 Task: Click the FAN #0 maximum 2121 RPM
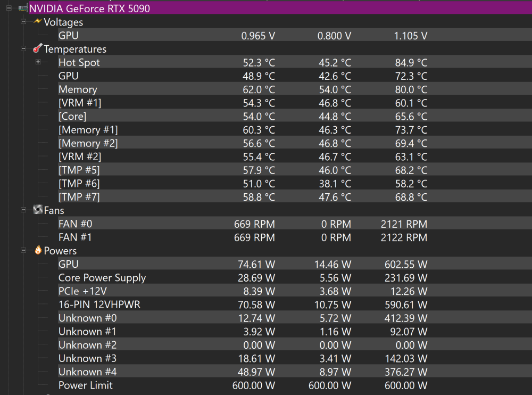[404, 224]
